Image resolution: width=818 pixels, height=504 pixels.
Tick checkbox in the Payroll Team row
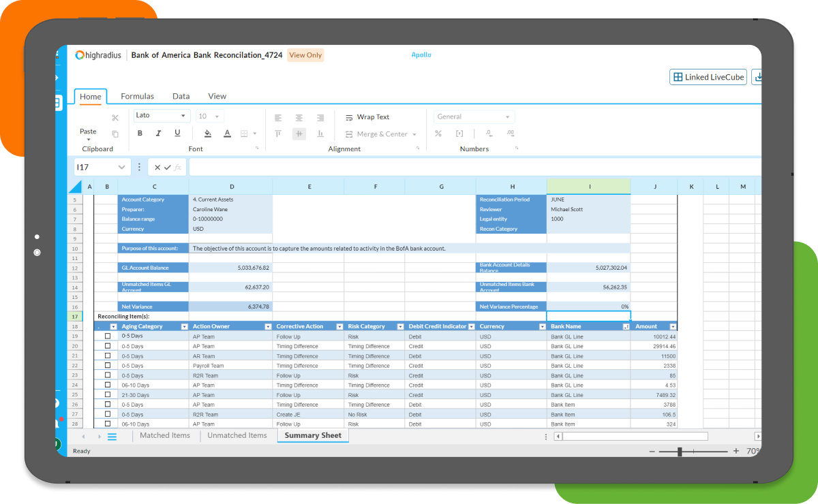pyautogui.click(x=107, y=366)
